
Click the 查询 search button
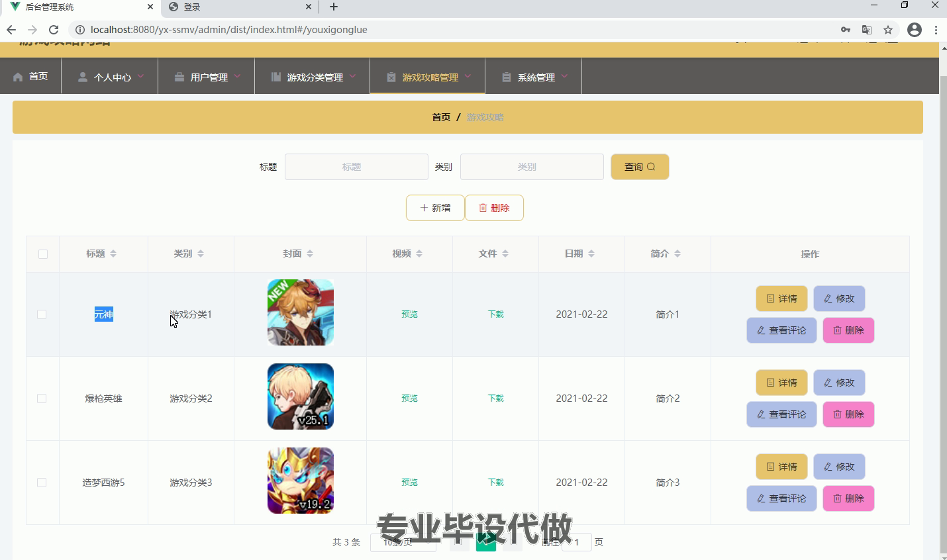point(640,167)
